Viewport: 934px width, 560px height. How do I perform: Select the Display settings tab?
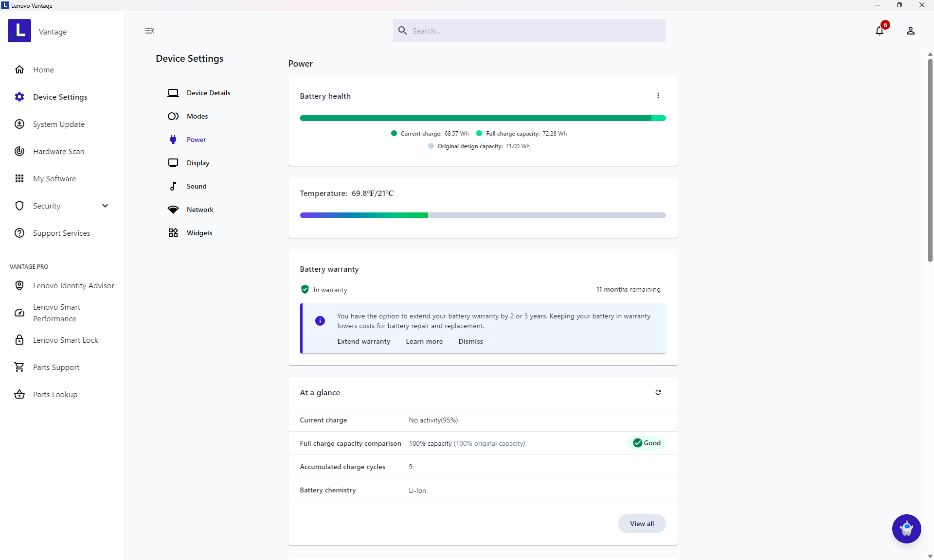(x=198, y=163)
